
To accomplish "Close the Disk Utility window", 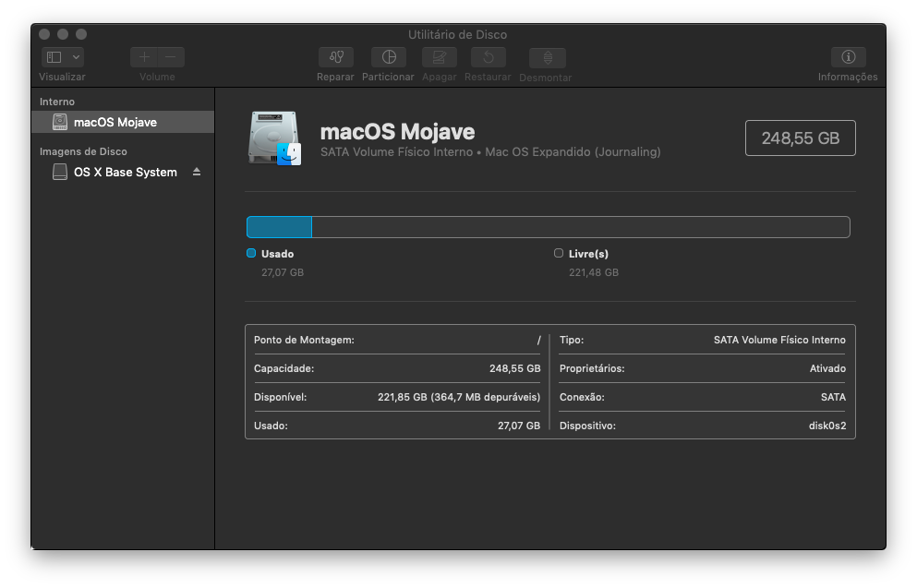I will point(44,34).
